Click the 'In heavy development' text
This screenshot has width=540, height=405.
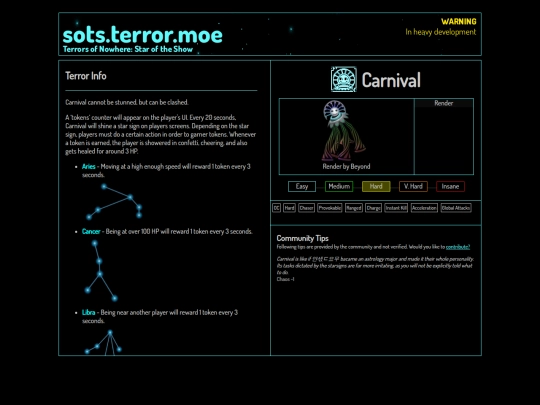[x=441, y=32]
